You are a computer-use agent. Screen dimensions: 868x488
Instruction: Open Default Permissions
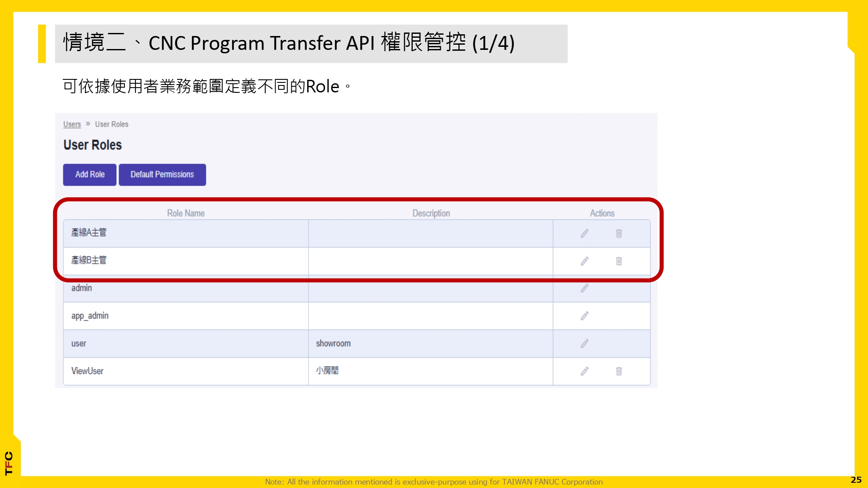point(162,175)
